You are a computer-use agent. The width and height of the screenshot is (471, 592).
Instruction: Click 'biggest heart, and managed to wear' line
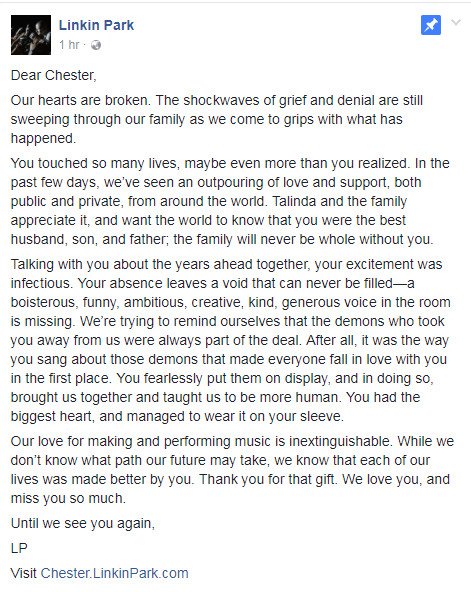tap(177, 416)
